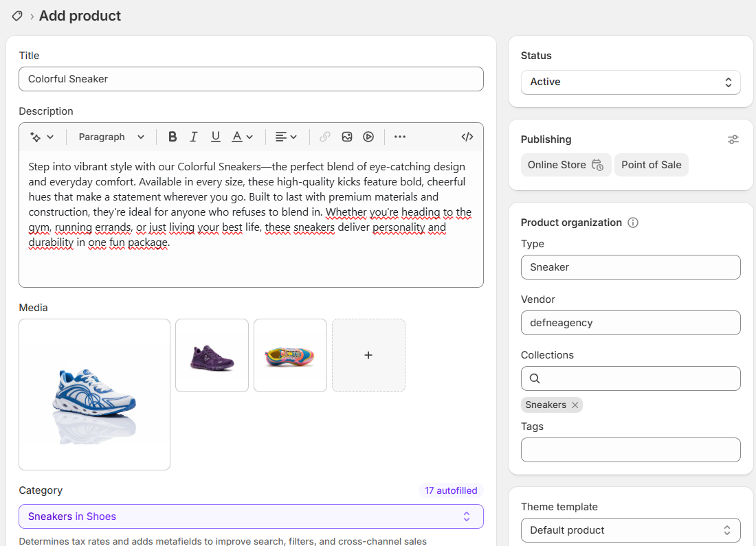Open the Theme template Default product dropdown
Image resolution: width=756 pixels, height=546 pixels.
tap(631, 530)
